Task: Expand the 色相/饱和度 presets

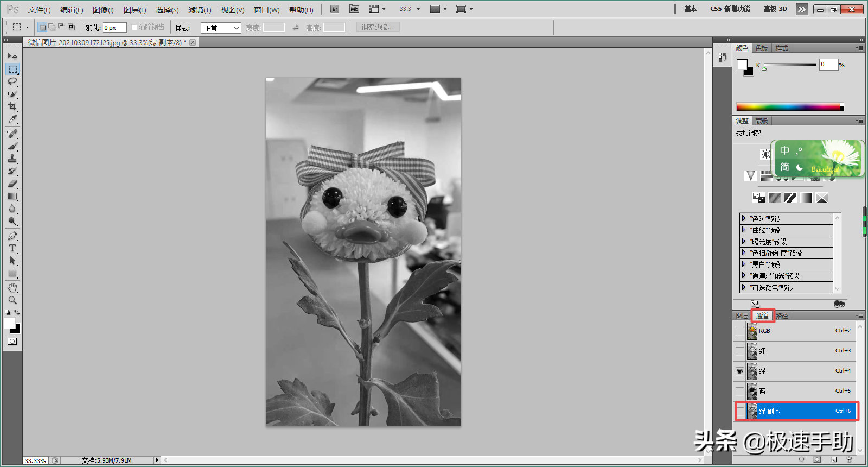Action: [x=744, y=253]
